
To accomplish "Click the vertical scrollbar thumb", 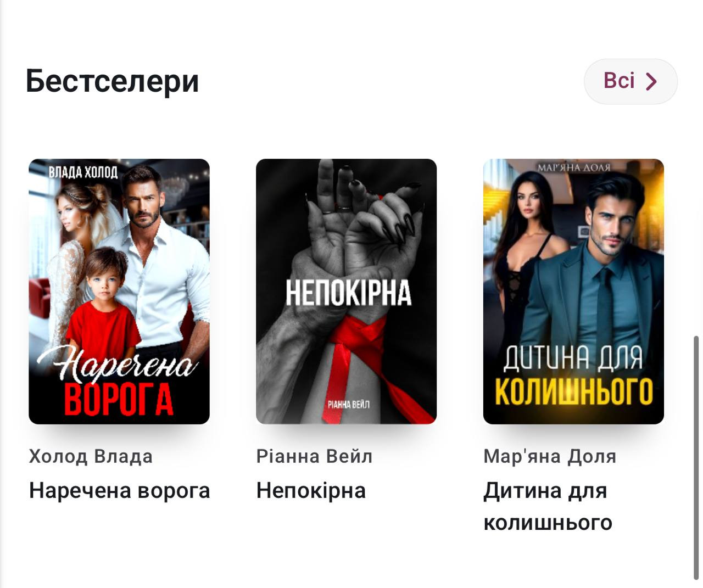I will pos(697,457).
